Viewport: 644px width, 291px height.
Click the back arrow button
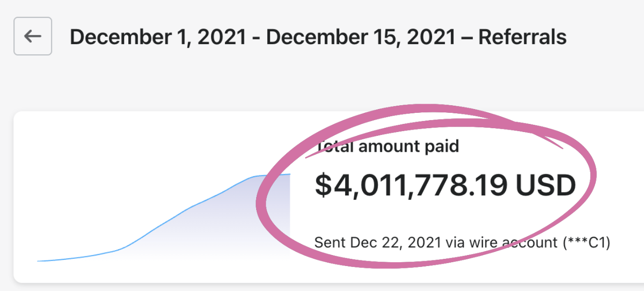click(33, 36)
